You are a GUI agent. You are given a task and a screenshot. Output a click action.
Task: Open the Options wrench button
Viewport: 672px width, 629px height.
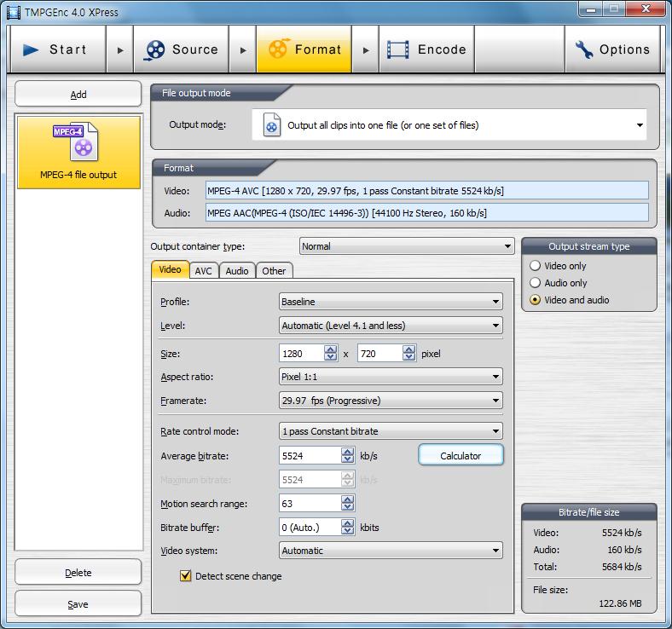tap(612, 49)
